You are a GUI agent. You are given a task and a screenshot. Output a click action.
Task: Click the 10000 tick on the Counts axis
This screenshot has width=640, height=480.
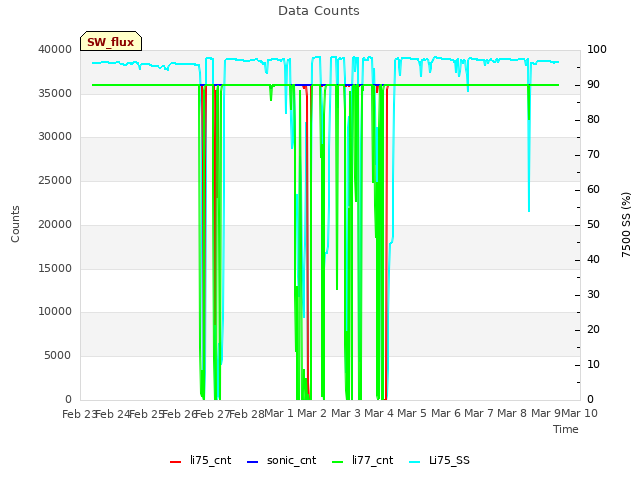coord(55,311)
